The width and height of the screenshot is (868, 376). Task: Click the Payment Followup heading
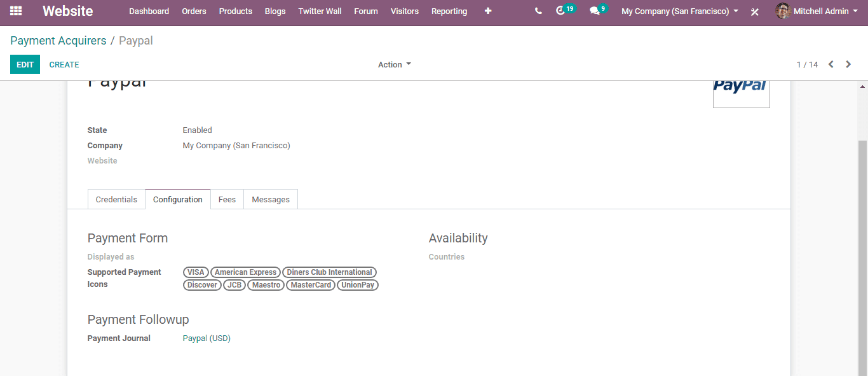[139, 319]
